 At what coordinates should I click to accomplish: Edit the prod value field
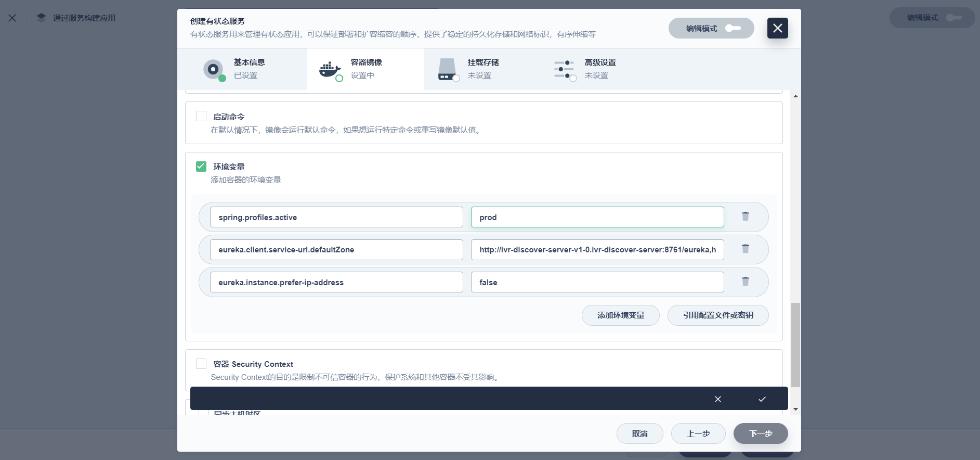pos(597,217)
